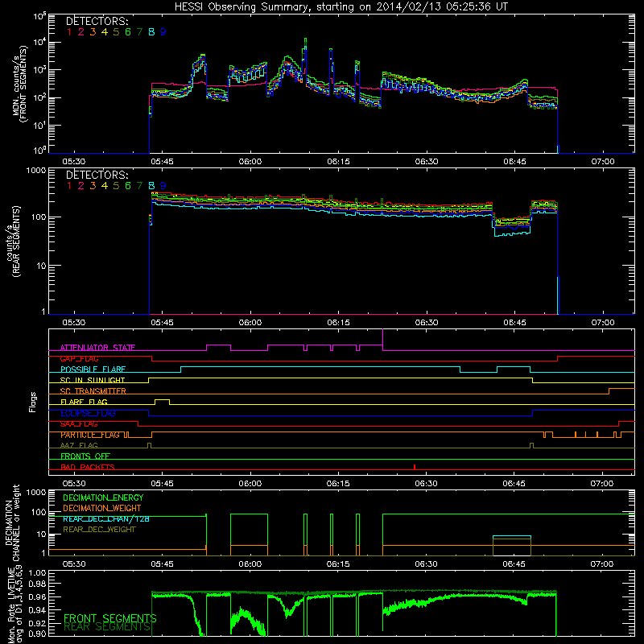
Task: Select detector 2 in front segments legend
Action: [81, 32]
